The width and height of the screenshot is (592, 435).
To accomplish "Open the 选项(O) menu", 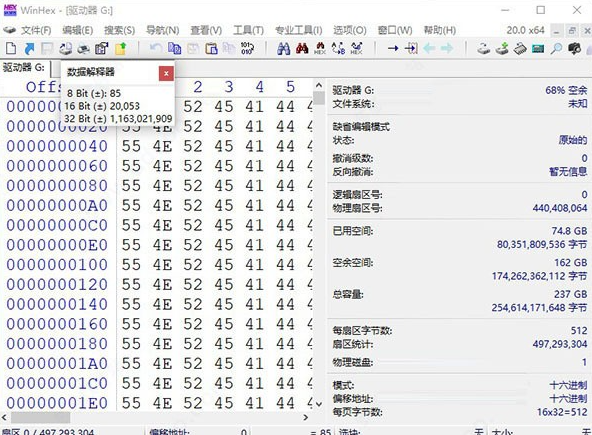I will 350,30.
